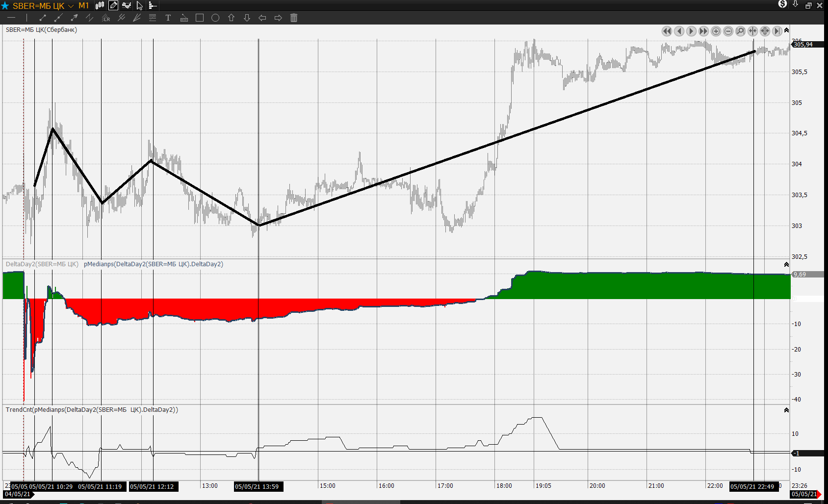This screenshot has height=504, width=828.
Task: Click the zoom out chart button
Action: [x=728, y=31]
